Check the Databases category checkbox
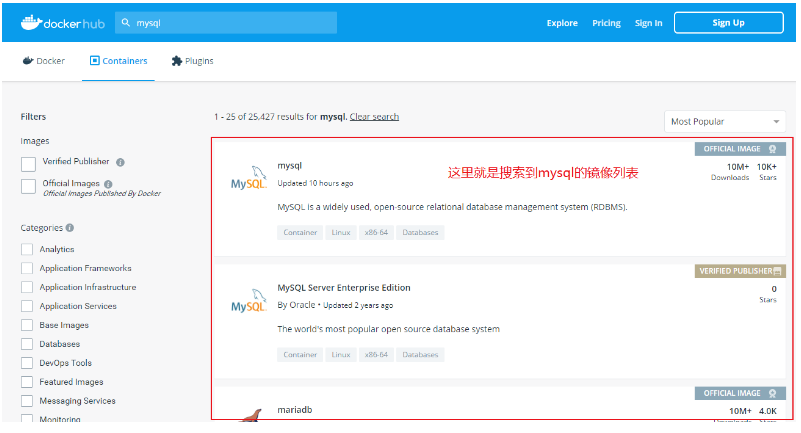The width and height of the screenshot is (801, 433). point(27,344)
